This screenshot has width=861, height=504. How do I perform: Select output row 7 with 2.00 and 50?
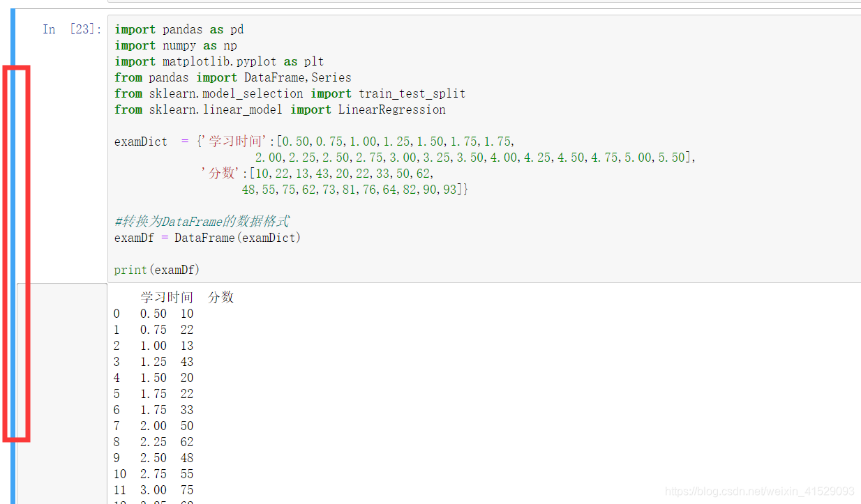coord(154,426)
